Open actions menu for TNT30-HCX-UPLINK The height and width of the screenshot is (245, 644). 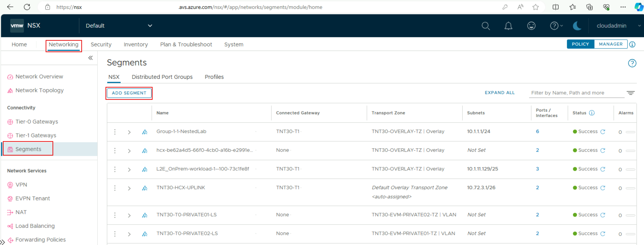point(115,188)
